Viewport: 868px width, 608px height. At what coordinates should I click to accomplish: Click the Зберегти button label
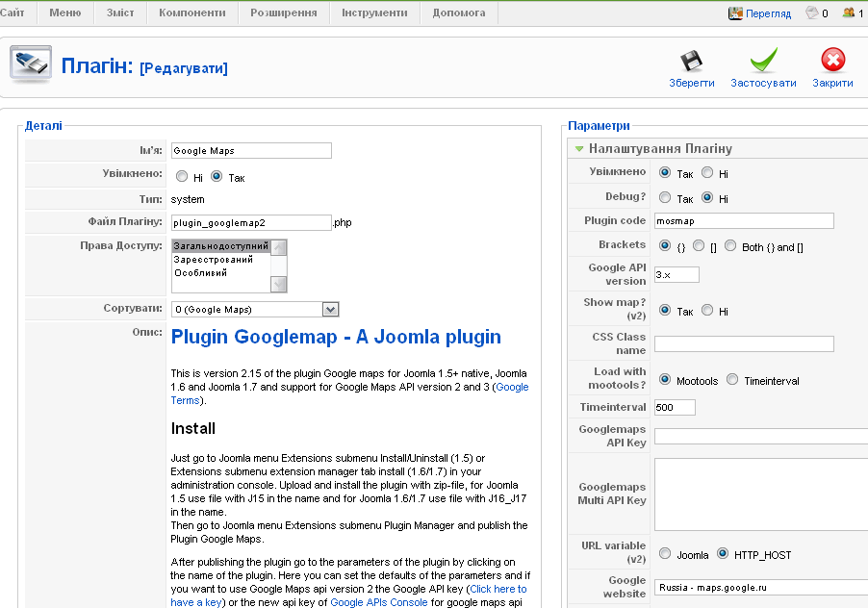[x=691, y=83]
